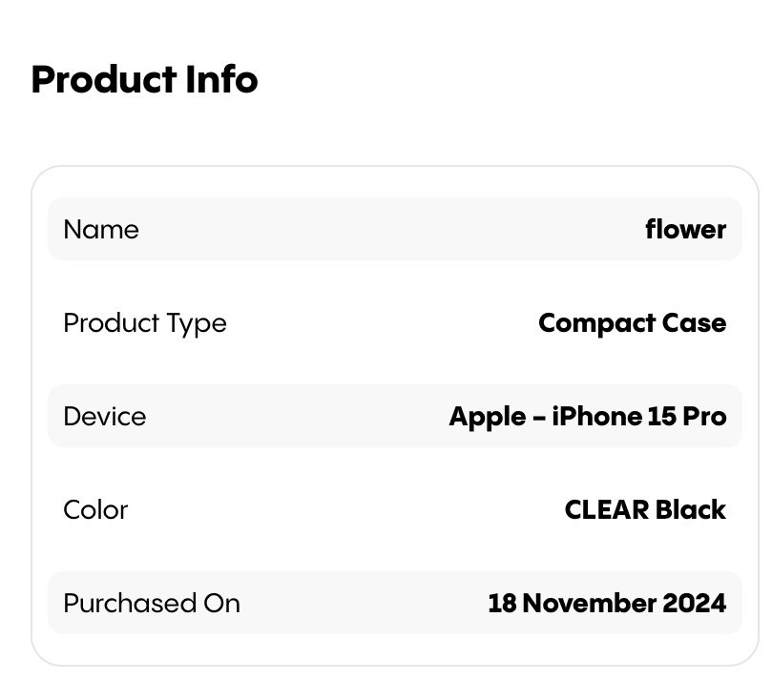Click the Name field label

[x=101, y=230]
